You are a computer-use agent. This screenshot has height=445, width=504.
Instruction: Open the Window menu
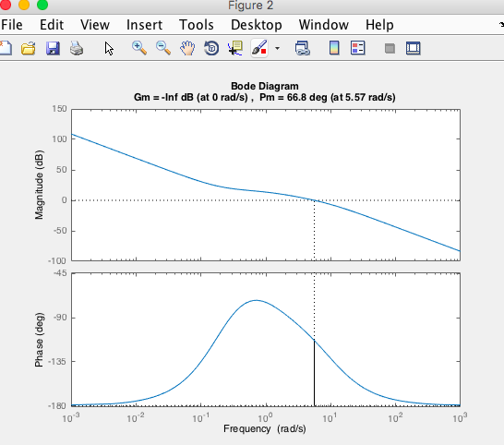point(324,25)
